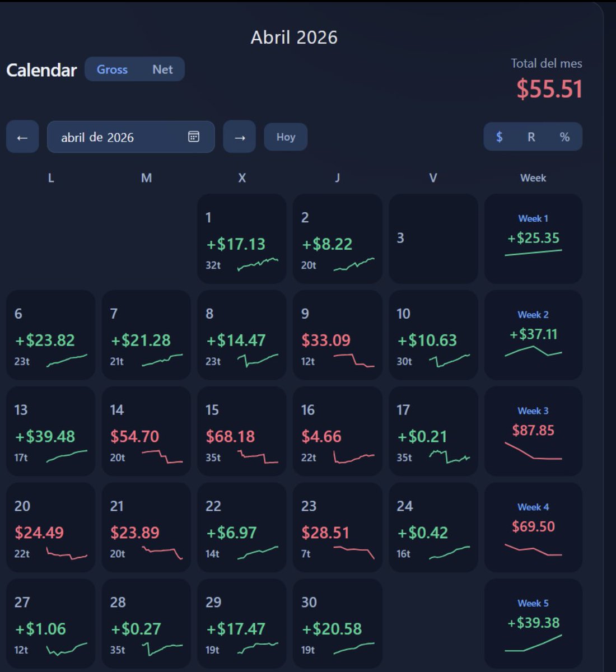616x672 pixels.
Task: Select the percent % display mode
Action: click(x=564, y=137)
